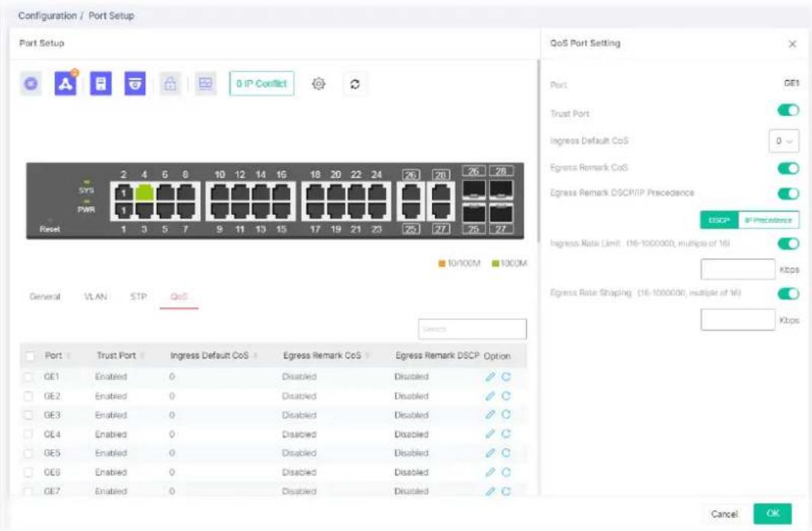Screen dimensions: 812x531
Task: Reset GE4 row with circular arrow icon
Action: tap(506, 434)
